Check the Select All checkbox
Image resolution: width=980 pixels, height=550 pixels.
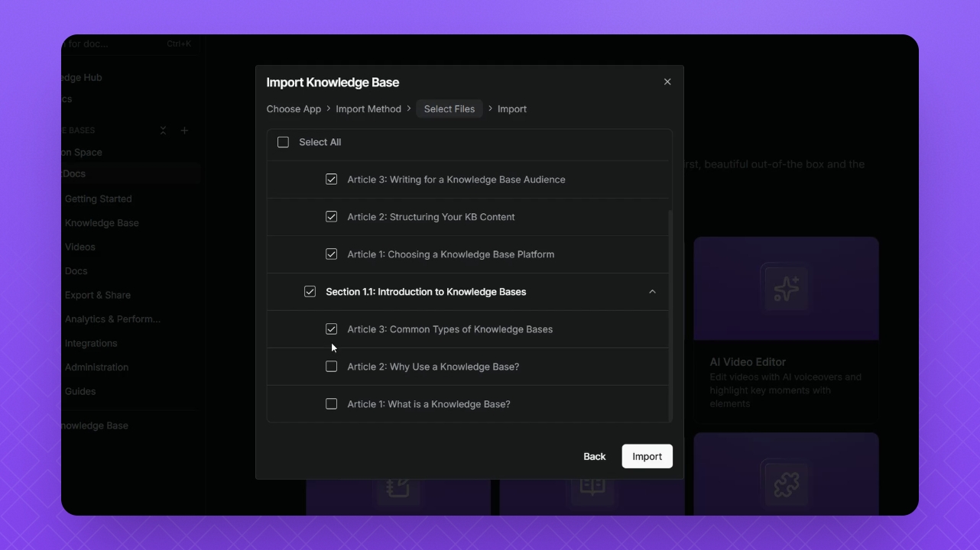pos(283,142)
